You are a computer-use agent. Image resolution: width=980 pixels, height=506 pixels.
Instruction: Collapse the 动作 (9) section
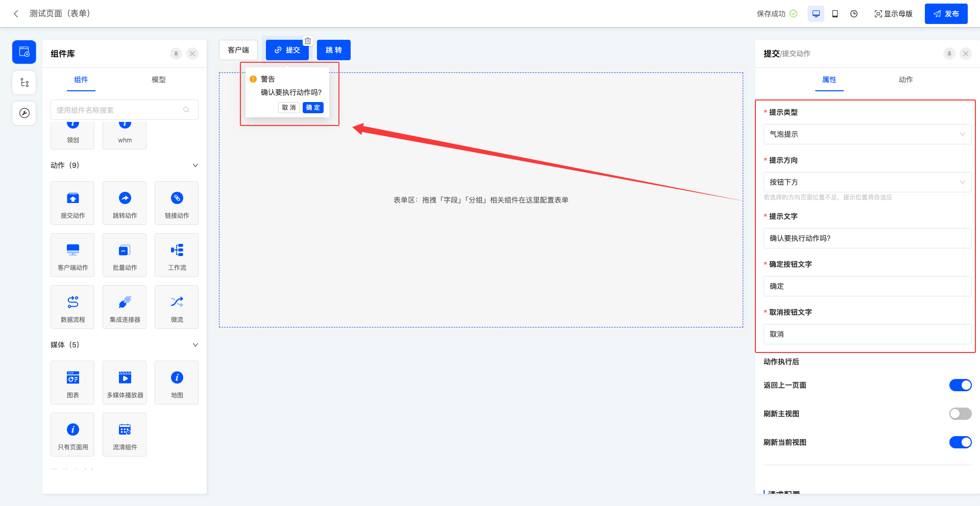pos(195,165)
